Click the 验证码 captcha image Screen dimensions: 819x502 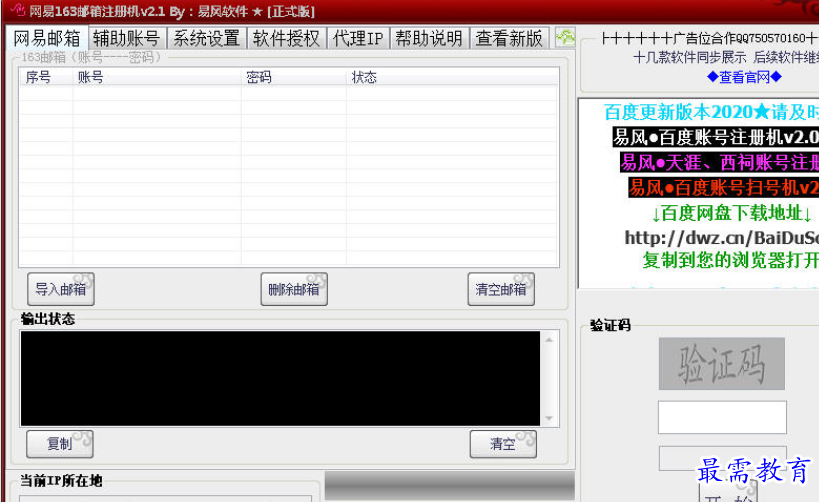[x=721, y=364]
